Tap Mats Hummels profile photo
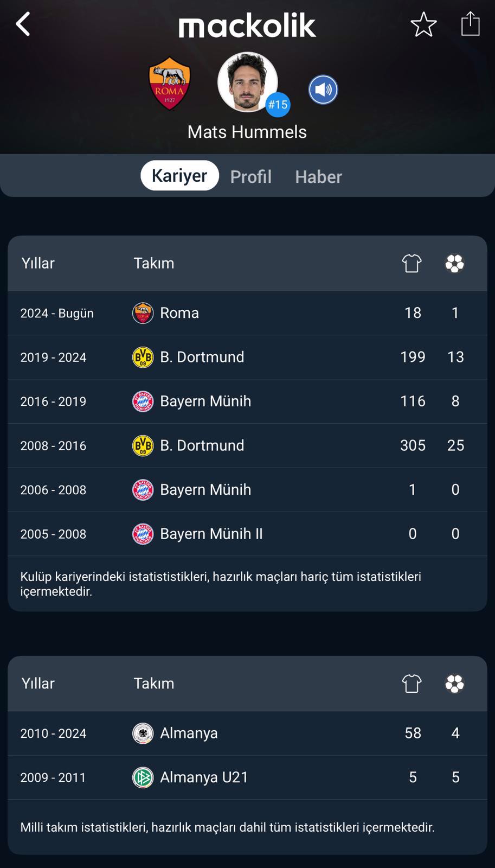This screenshot has width=495, height=868. 247,81
